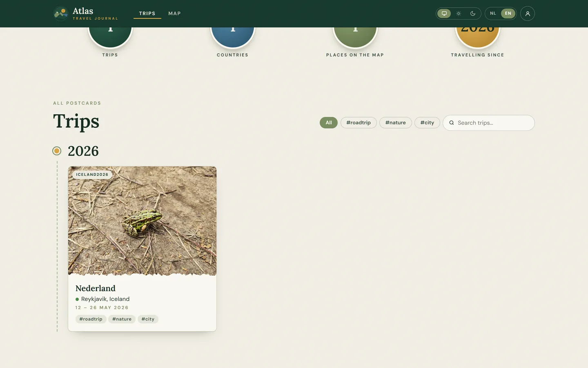Open the Trips tab
The height and width of the screenshot is (368, 588).
(147, 13)
